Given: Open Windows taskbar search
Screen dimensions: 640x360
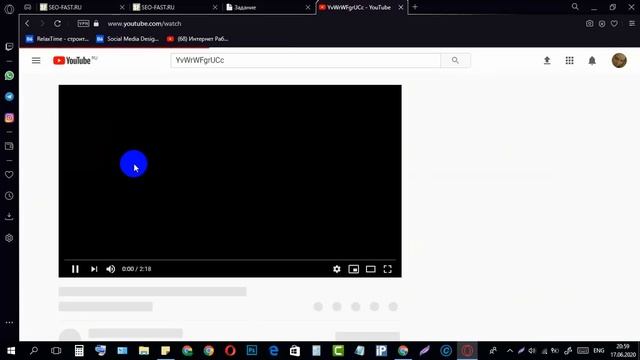Looking at the screenshot, I should (x=34, y=351).
